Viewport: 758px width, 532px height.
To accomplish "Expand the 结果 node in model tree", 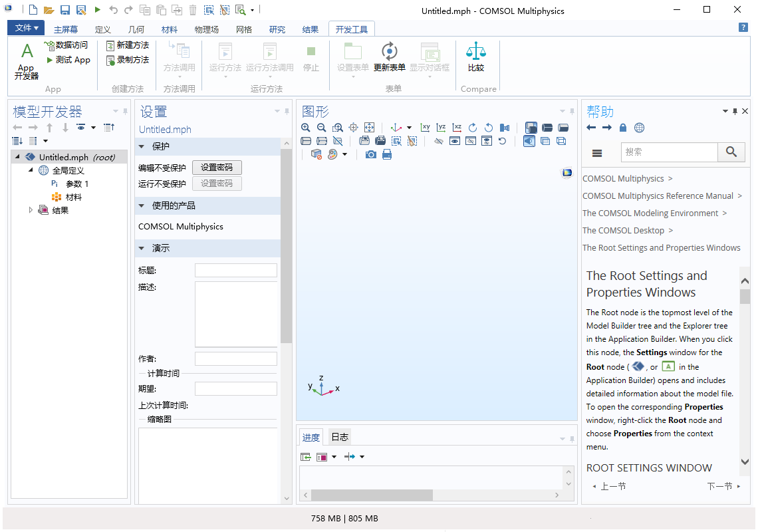I will [31, 210].
